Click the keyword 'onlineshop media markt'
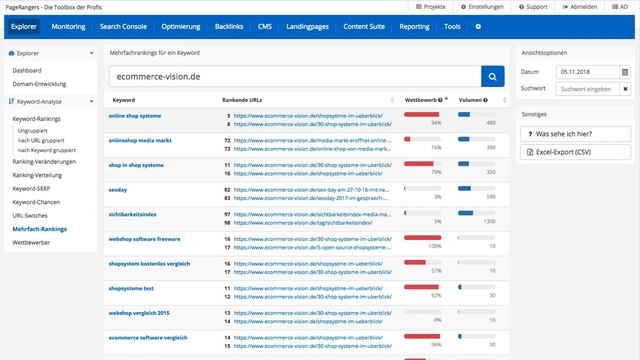640x360 pixels. (140, 140)
